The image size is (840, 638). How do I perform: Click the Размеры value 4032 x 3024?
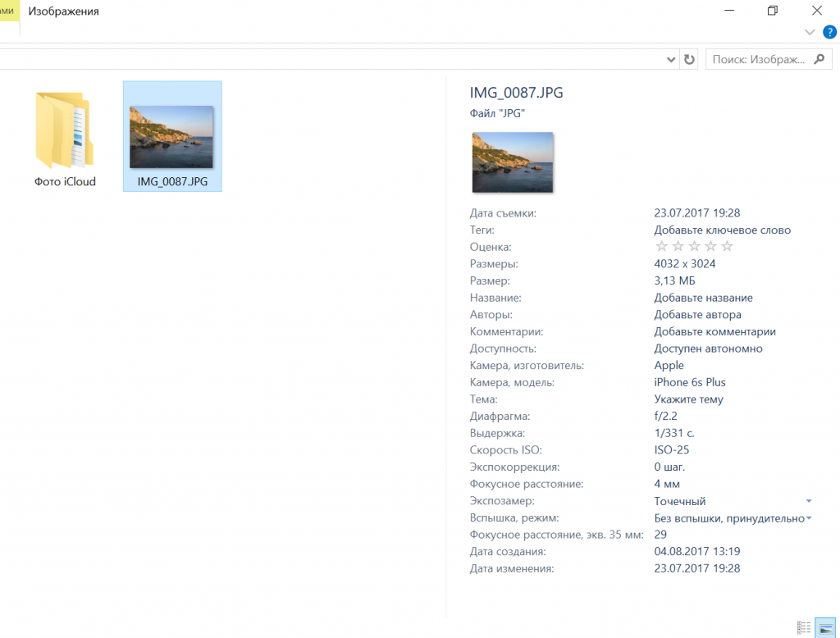(685, 264)
